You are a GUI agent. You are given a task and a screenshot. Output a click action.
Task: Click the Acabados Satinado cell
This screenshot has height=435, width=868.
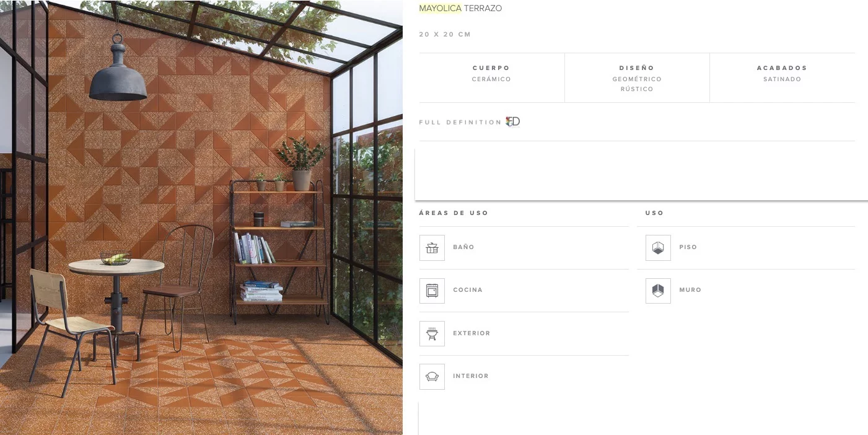(x=783, y=77)
